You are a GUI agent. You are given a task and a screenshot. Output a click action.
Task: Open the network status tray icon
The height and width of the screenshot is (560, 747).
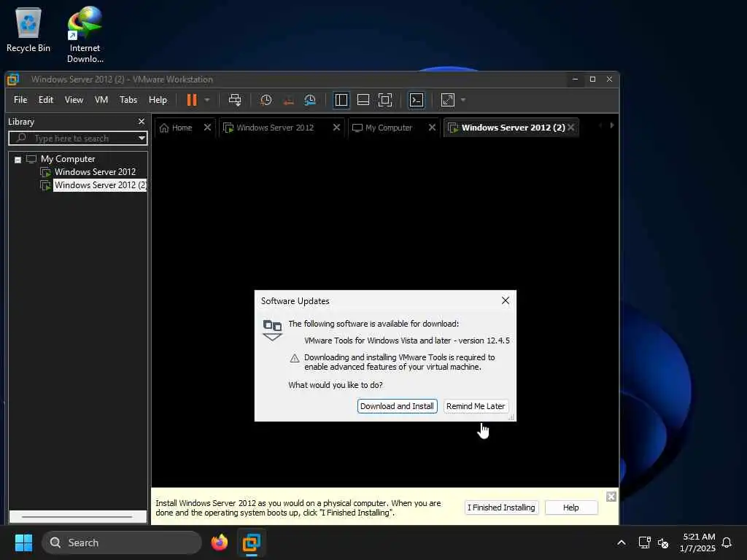coord(644,542)
